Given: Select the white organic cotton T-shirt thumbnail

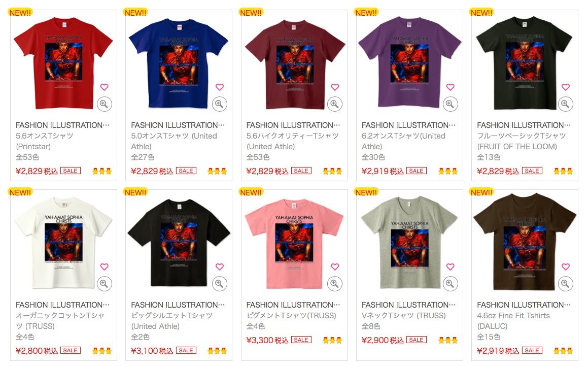Looking at the screenshot, I should click(x=63, y=243).
